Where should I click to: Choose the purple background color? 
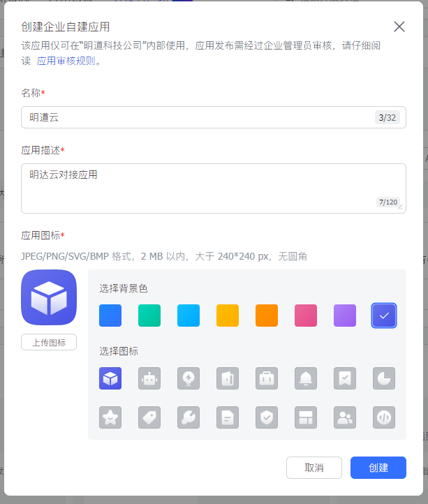tap(345, 316)
